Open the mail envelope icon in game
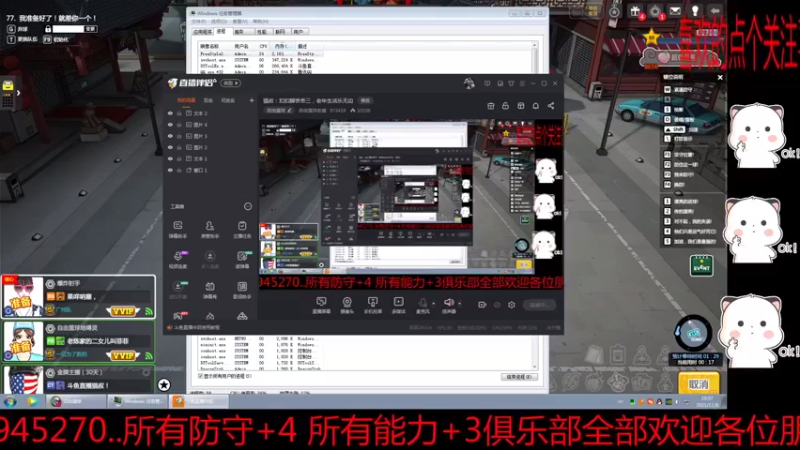The width and height of the screenshot is (800, 450). click(x=674, y=11)
